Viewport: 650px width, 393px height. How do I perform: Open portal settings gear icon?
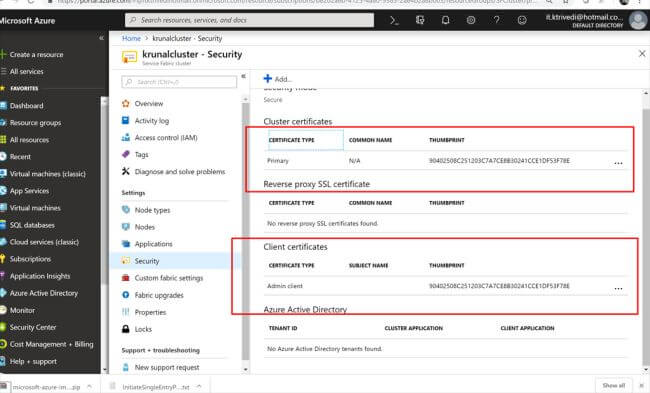click(471, 20)
